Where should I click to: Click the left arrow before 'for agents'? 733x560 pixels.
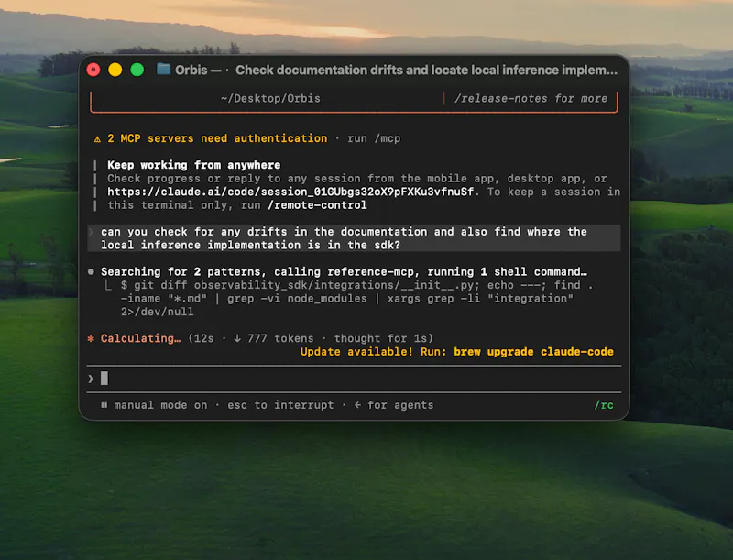tap(357, 405)
